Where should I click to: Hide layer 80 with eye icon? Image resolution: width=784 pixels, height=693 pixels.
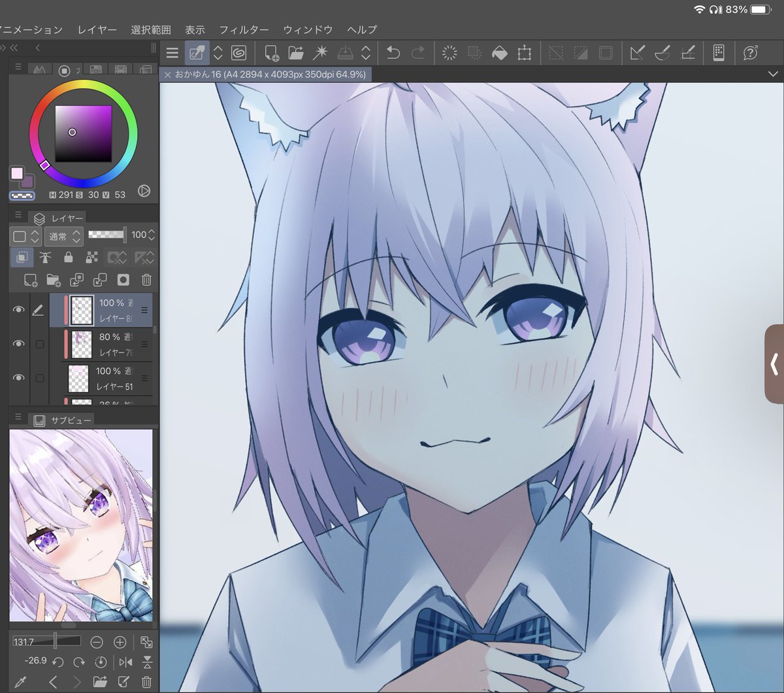click(18, 310)
